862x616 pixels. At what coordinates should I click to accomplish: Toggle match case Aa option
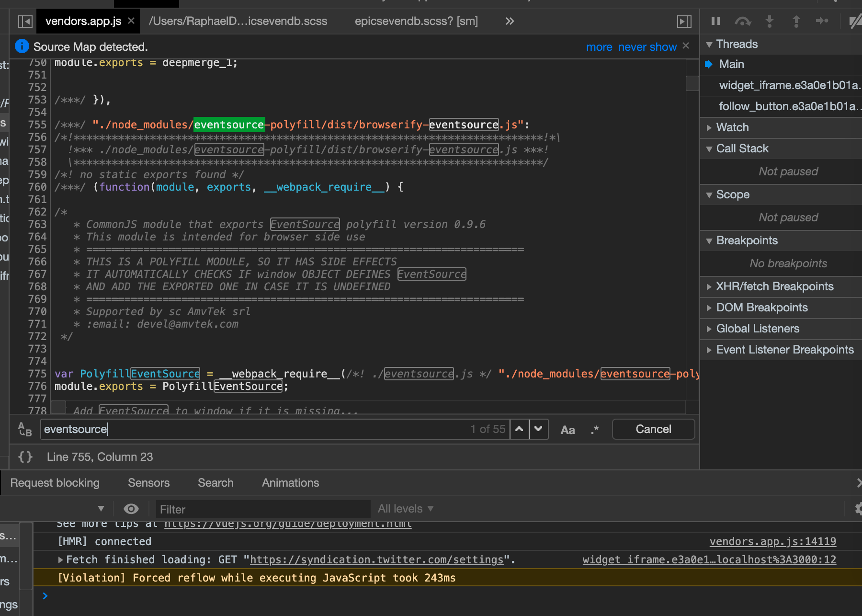(x=567, y=430)
